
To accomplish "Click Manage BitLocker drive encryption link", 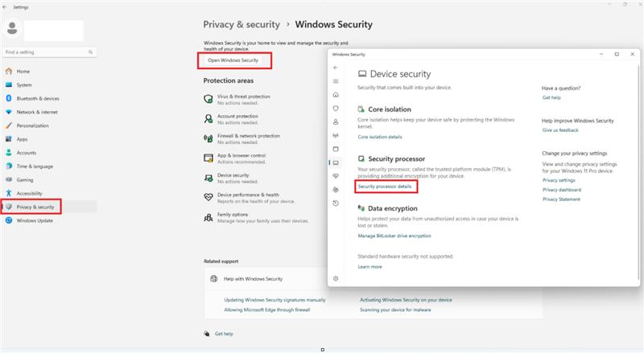I will 394,236.
